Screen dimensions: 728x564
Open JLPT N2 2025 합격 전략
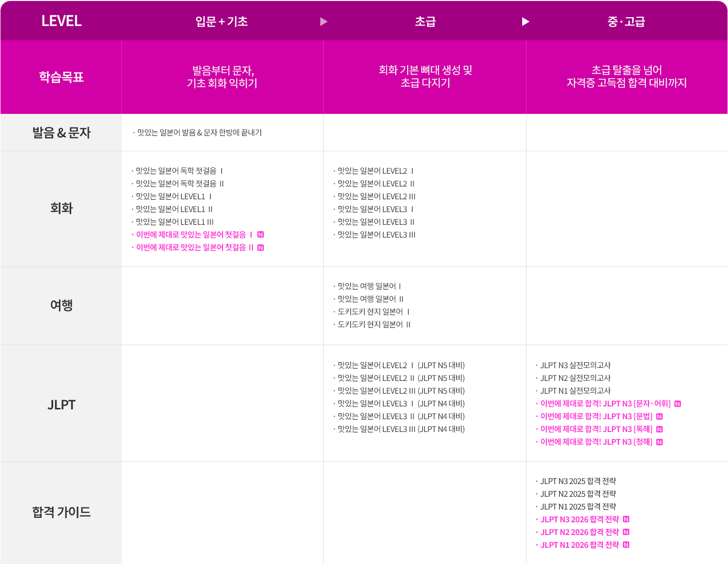576,494
